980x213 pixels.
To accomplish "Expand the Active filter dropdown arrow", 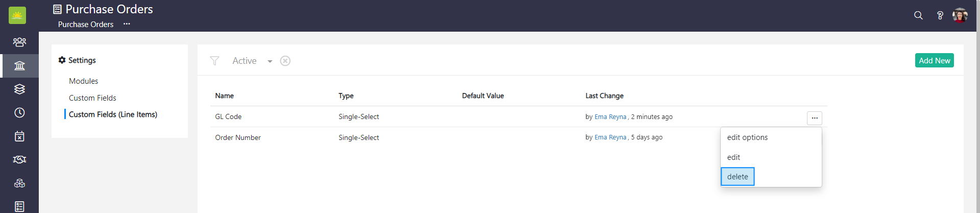I will 269,61.
